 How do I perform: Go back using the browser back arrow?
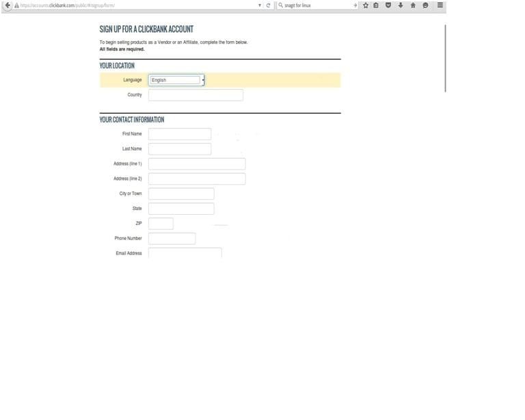[8, 5]
